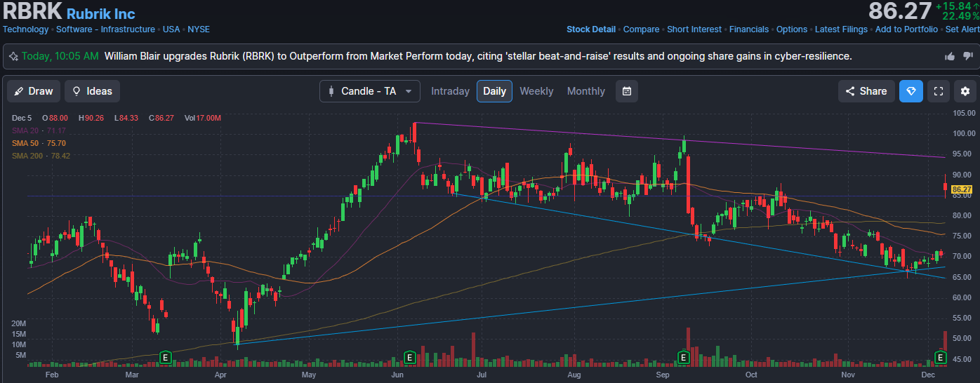Open the Technology sector link

26,29
